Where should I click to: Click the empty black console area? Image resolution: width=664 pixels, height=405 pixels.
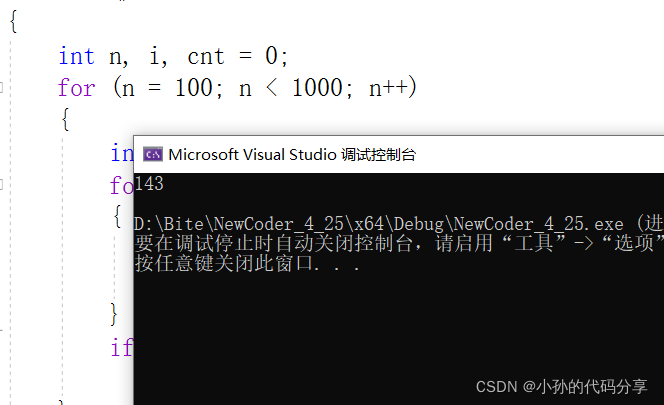tap(400, 330)
